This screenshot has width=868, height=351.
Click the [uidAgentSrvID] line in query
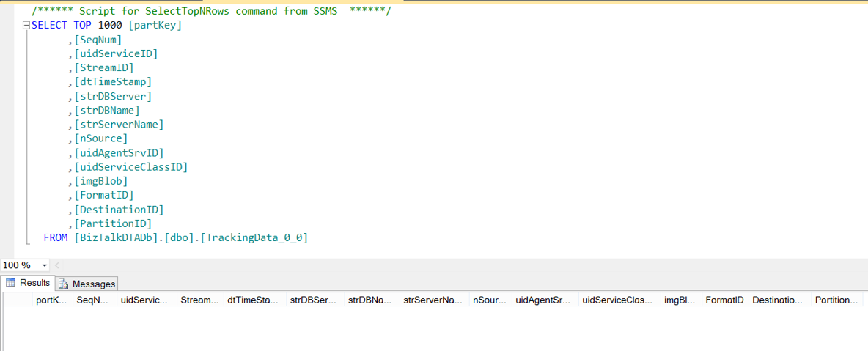(119, 153)
